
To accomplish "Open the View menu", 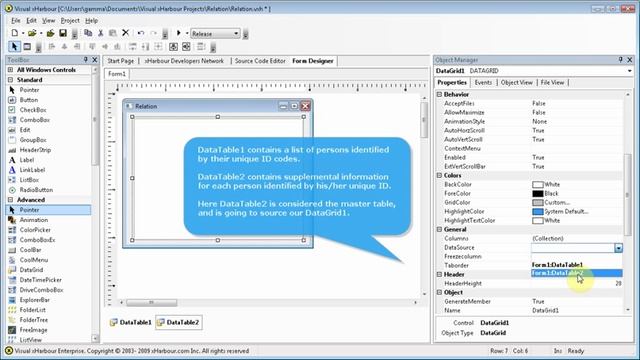I will click(48, 20).
